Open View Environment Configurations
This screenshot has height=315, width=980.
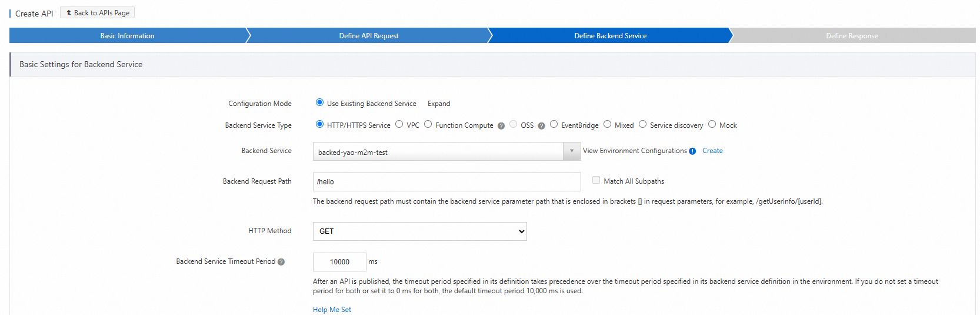[x=635, y=151]
